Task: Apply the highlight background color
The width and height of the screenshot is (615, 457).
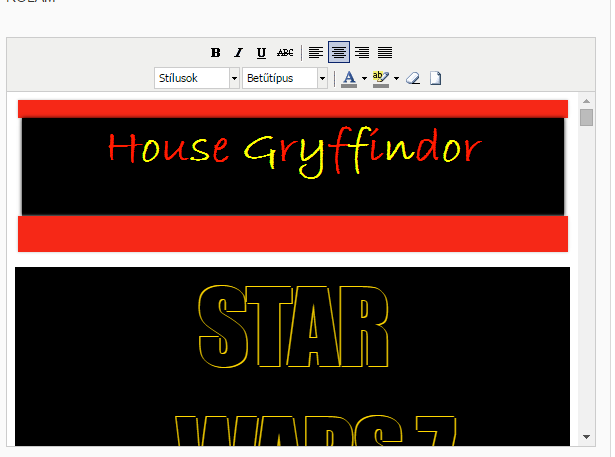Action: (x=381, y=78)
